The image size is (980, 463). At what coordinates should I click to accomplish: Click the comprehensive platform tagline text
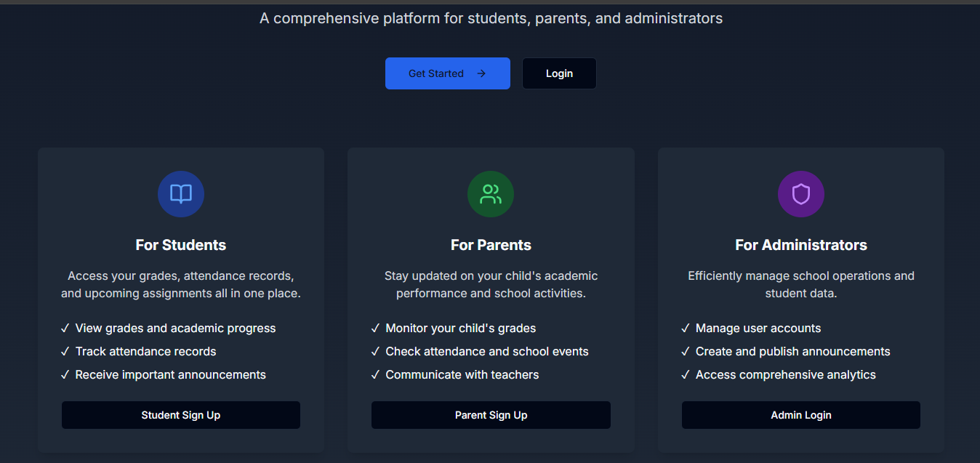tap(491, 18)
